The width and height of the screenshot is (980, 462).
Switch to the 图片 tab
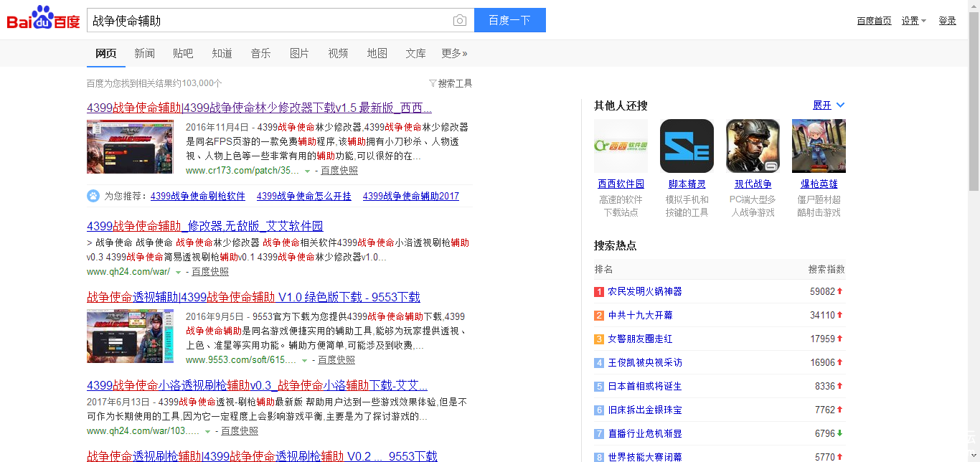pyautogui.click(x=299, y=53)
